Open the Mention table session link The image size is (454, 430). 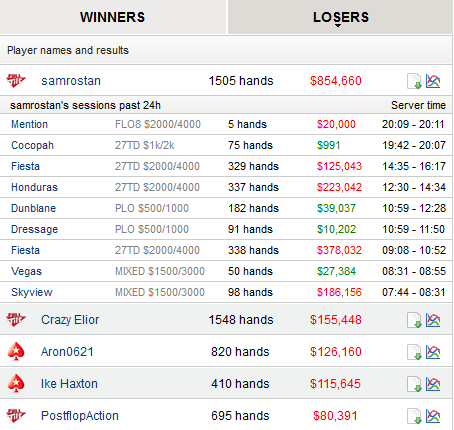click(x=29, y=124)
